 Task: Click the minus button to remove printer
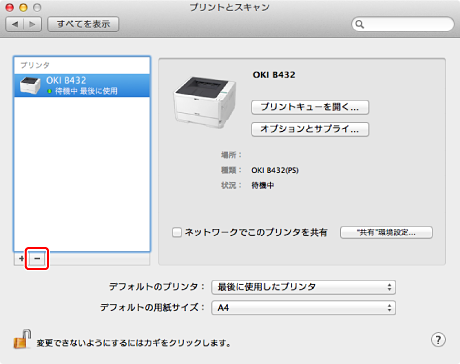click(37, 259)
